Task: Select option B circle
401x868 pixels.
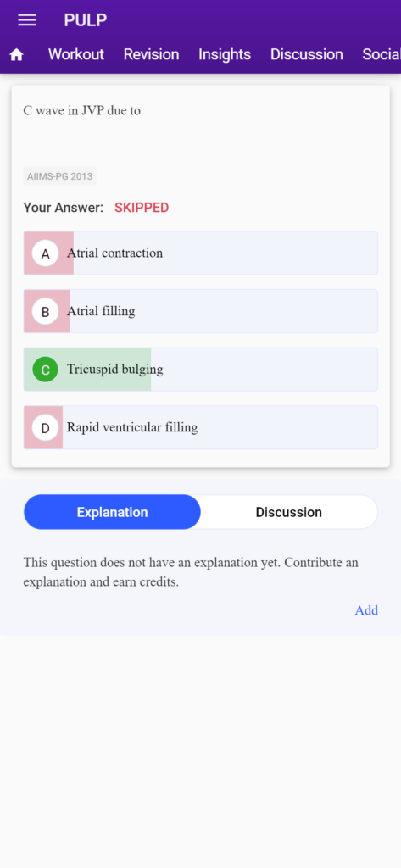Action: tap(46, 312)
